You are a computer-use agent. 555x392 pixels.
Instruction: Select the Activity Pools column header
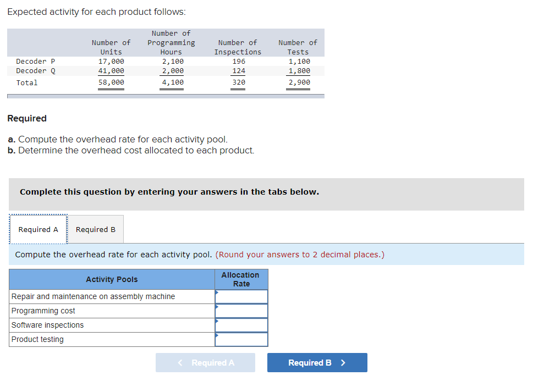coord(112,279)
